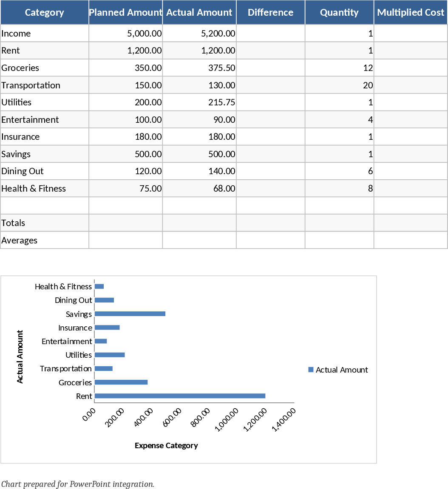Select the Health & Fitness category cell
448x489 pixels.
44,188
